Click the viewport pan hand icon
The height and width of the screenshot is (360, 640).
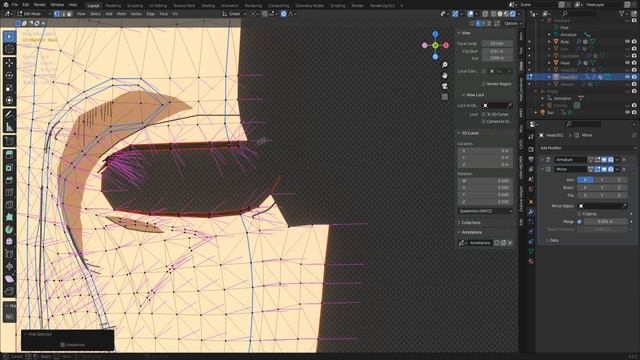pos(444,76)
